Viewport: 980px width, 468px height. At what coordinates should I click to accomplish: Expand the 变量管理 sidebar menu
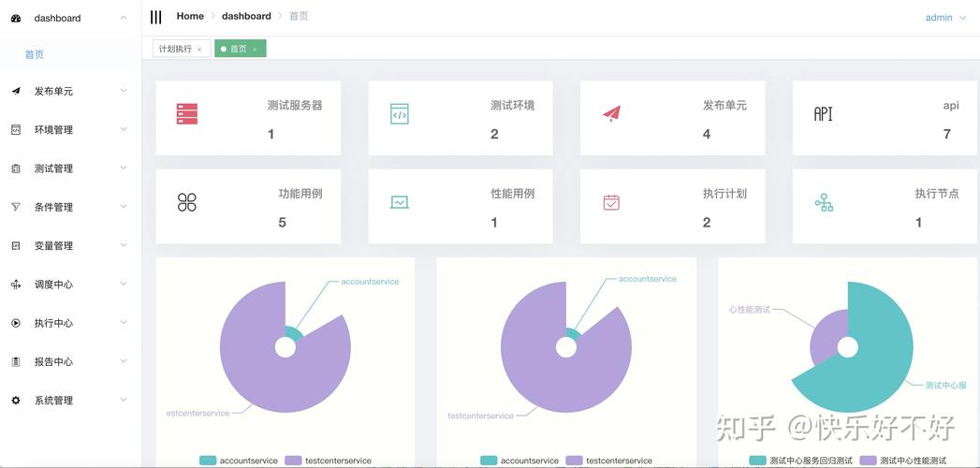124,245
